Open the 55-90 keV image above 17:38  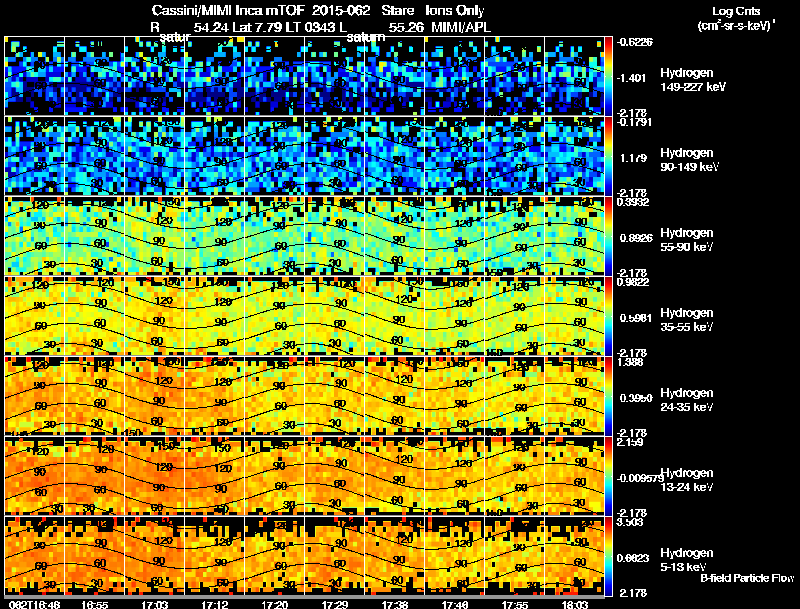pos(395,236)
